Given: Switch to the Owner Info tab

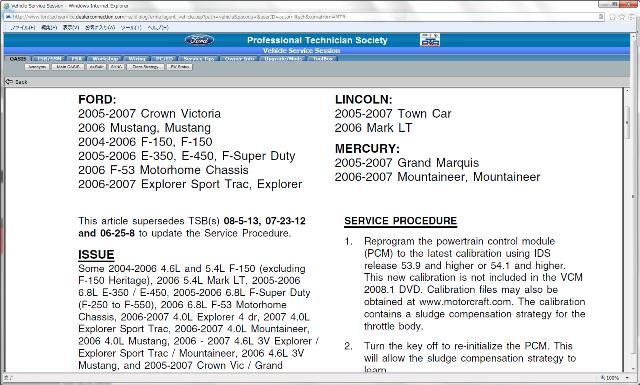Looking at the screenshot, I should [240, 59].
